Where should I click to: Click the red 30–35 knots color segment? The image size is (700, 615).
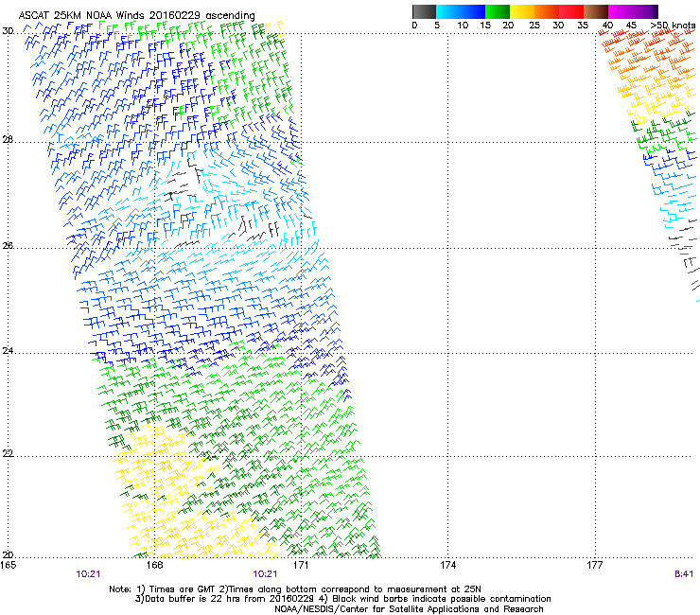pyautogui.click(x=571, y=11)
